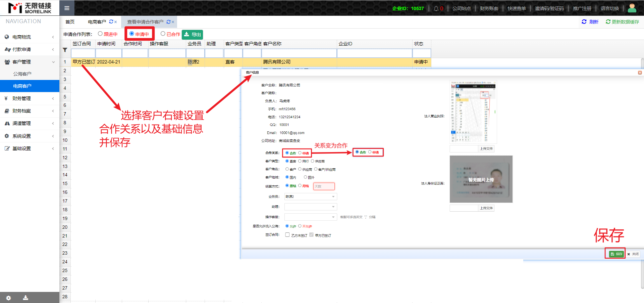The width and height of the screenshot is (644, 303).
Task: Expand the 渠道管理 sidebar chevron
Action: point(53,123)
